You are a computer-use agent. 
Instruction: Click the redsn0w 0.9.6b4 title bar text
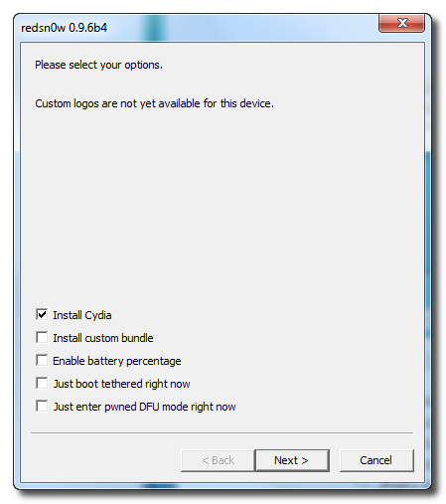pyautogui.click(x=64, y=28)
